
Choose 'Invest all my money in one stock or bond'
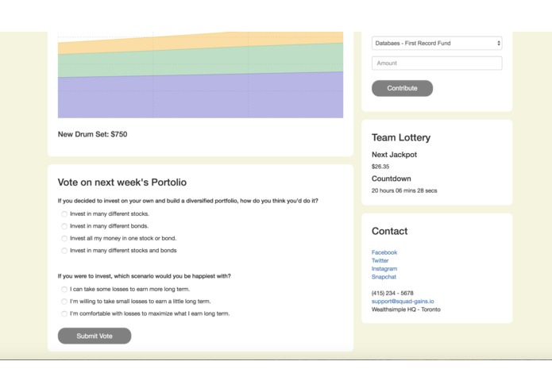[64, 238]
